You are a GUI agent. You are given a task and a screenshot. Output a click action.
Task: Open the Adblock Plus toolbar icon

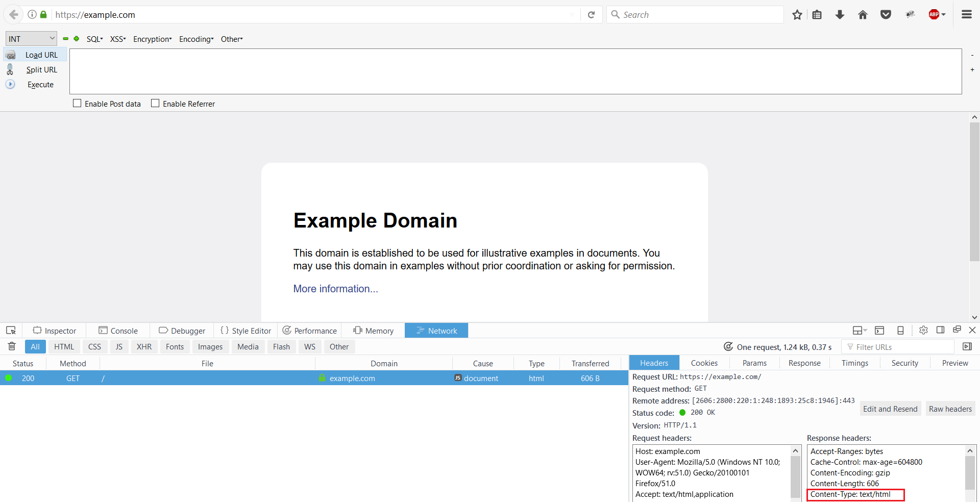(935, 14)
